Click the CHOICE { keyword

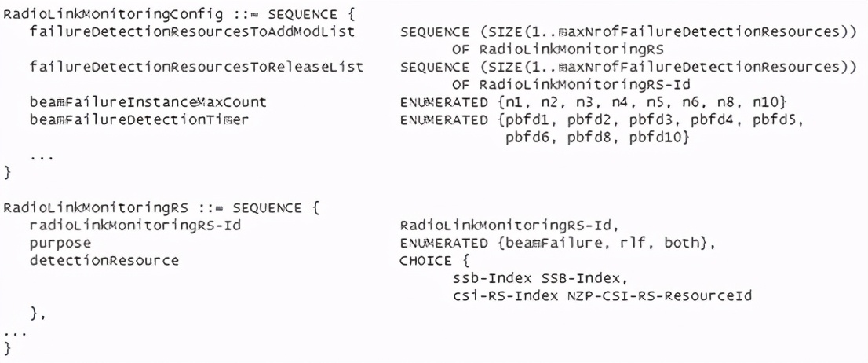pos(429,259)
